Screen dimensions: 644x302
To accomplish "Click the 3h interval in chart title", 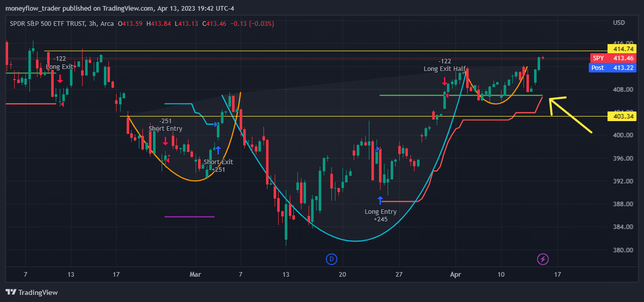I will tap(92, 23).
